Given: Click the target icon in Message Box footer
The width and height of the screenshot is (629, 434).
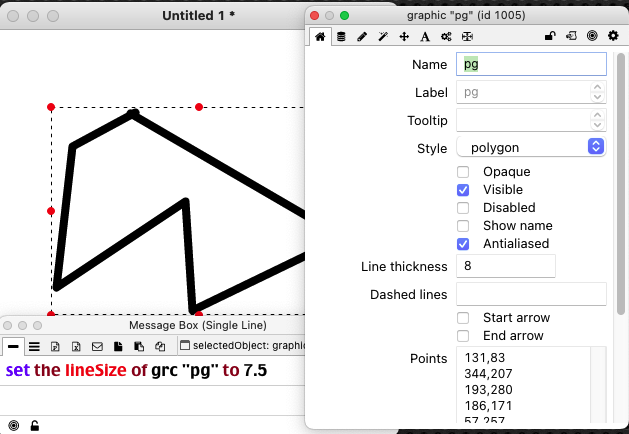Looking at the screenshot, I should click(x=13, y=425).
